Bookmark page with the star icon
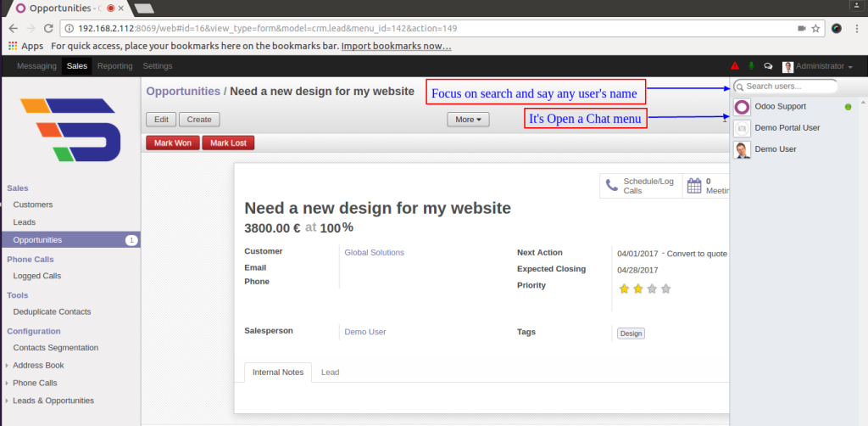This screenshot has height=426, width=868. (815, 28)
